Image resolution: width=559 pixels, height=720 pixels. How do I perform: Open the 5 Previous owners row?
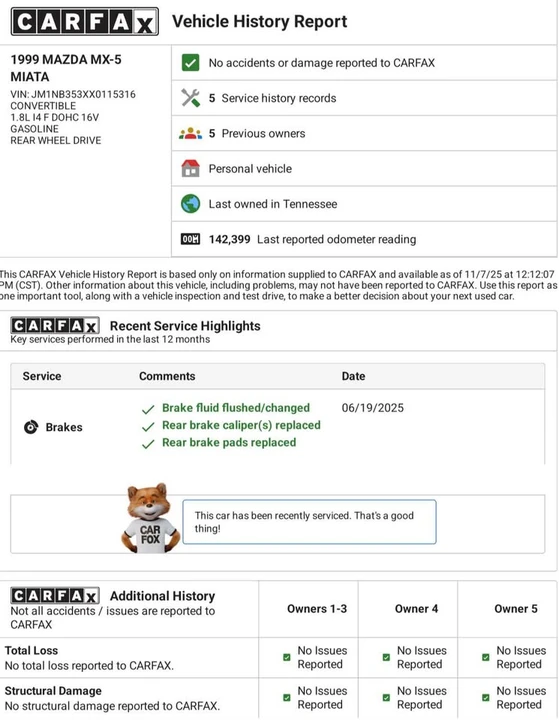pyautogui.click(x=364, y=134)
